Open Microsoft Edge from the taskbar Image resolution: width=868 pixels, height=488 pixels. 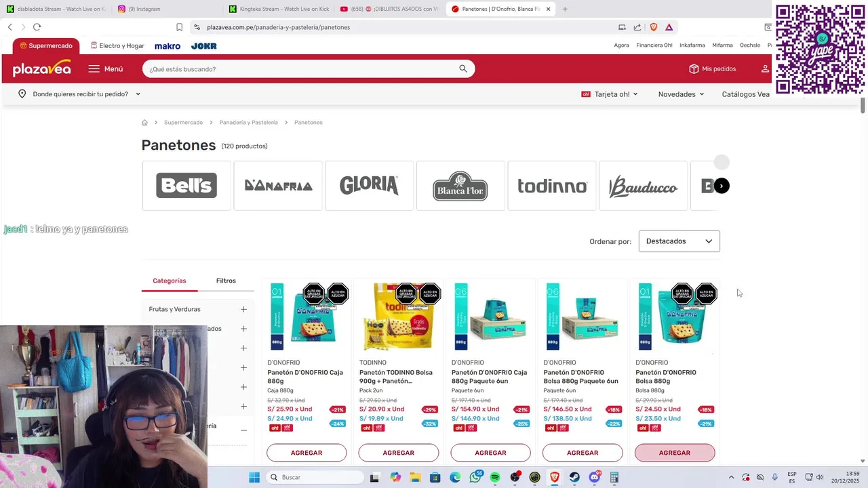455,477
